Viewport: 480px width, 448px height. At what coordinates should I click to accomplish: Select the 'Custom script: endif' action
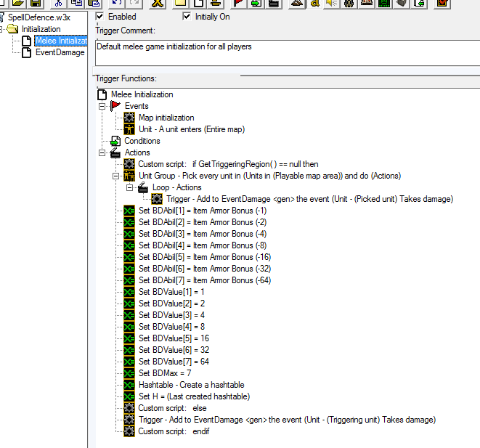click(174, 431)
